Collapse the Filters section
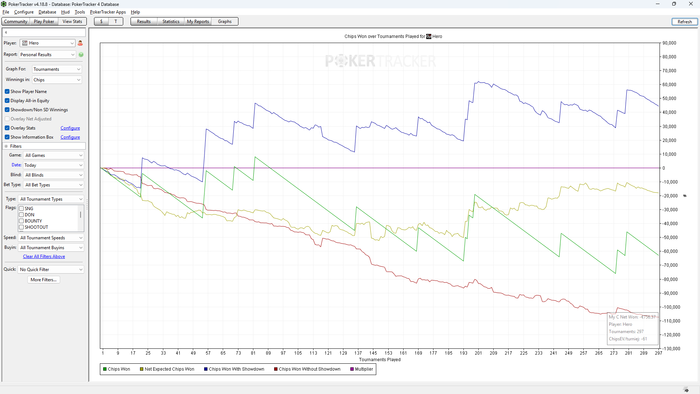700x394 pixels. point(6,146)
